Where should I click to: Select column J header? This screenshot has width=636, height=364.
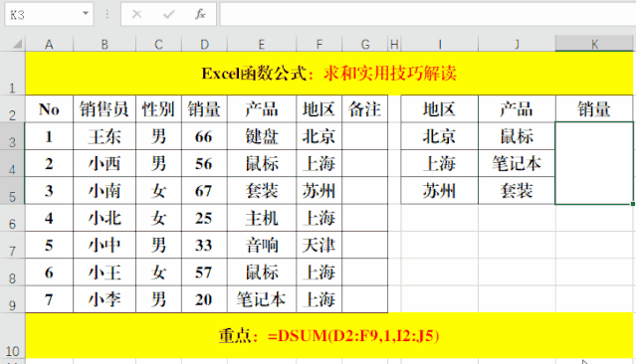point(517,44)
